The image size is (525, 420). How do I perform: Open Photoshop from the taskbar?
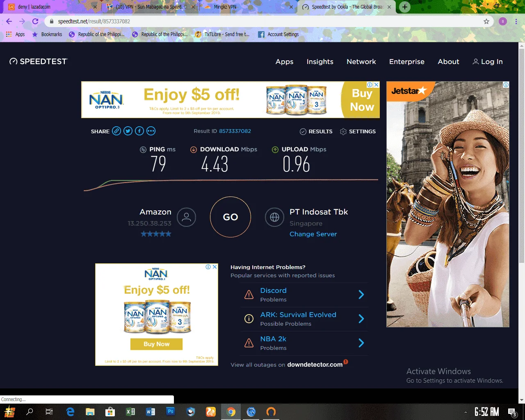point(171,411)
